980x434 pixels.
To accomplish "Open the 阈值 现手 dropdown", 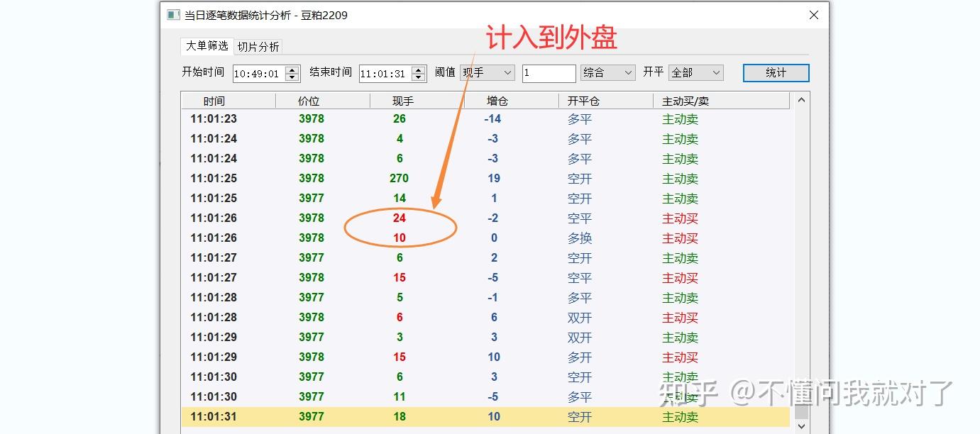I will [x=488, y=72].
